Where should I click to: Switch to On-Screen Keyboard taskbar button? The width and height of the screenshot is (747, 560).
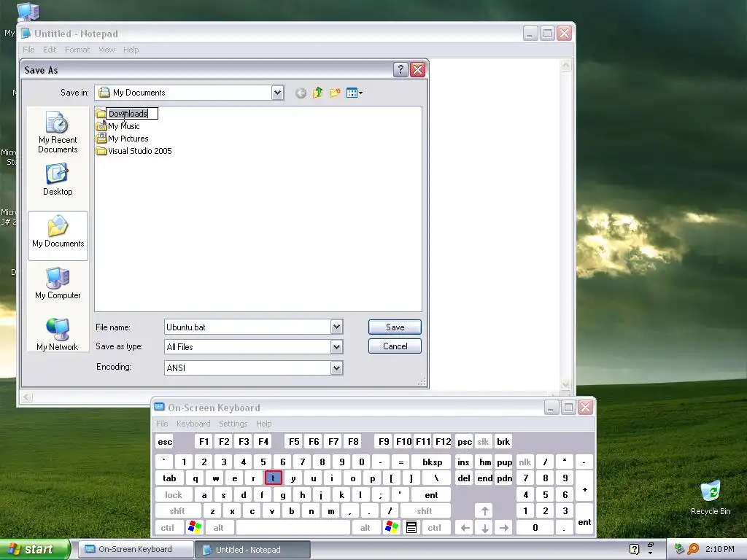[135, 549]
